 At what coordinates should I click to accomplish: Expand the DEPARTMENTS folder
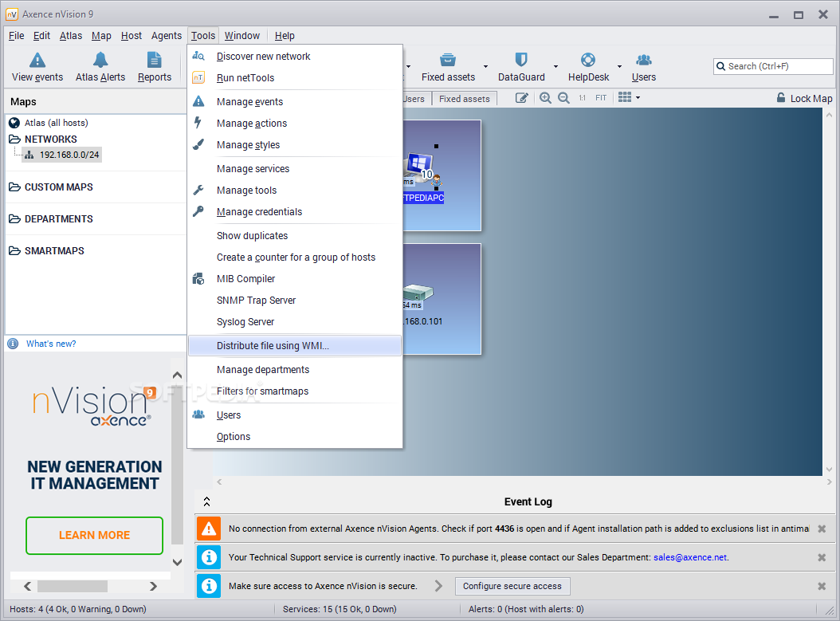coord(14,219)
